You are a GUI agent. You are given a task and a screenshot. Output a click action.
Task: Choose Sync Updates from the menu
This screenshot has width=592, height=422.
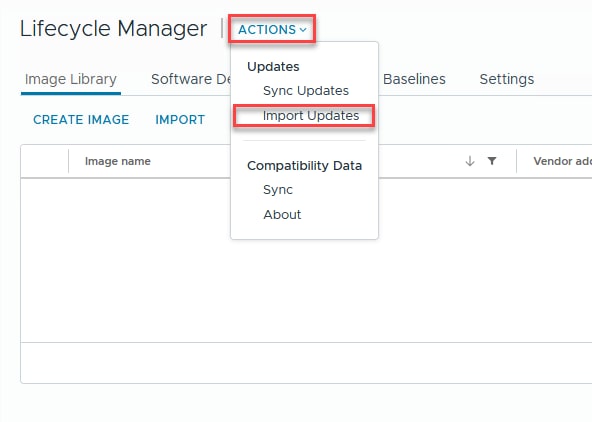(306, 91)
